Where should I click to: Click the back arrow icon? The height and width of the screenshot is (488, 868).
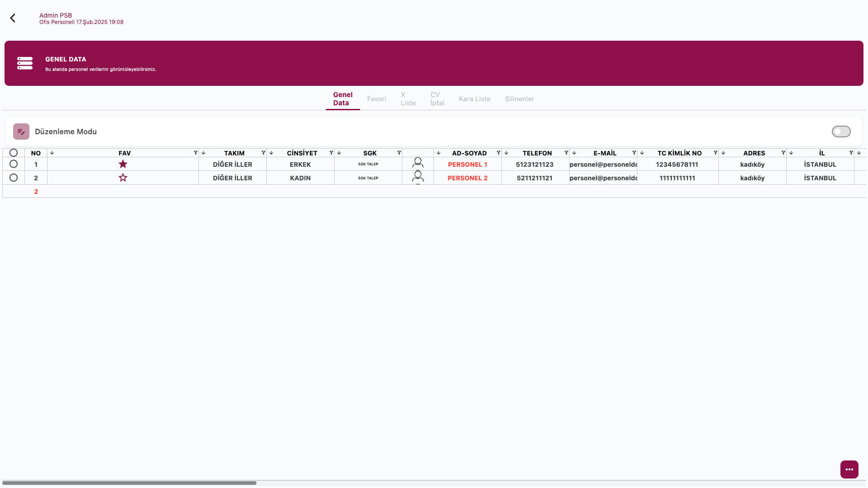click(13, 18)
